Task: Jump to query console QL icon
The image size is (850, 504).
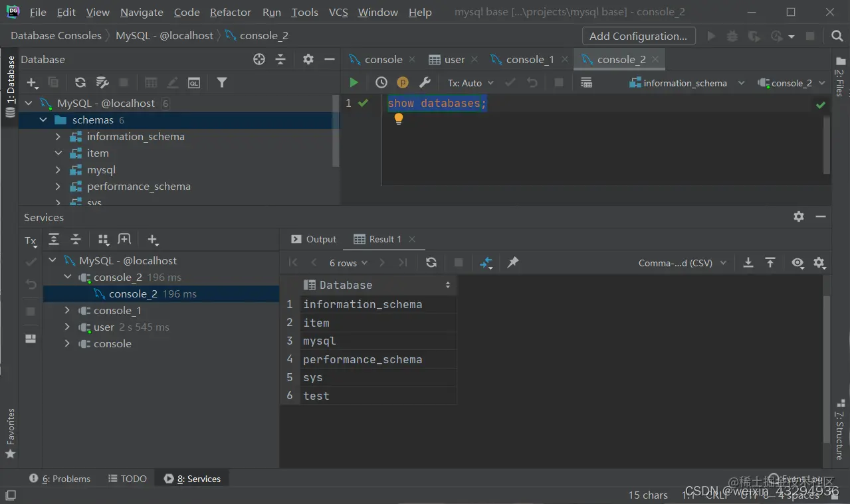Action: coord(194,82)
